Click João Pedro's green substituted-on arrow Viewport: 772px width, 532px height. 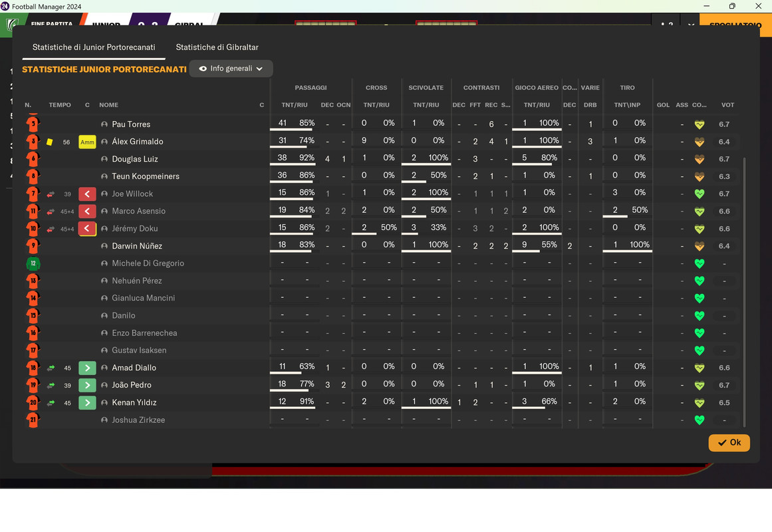(87, 385)
